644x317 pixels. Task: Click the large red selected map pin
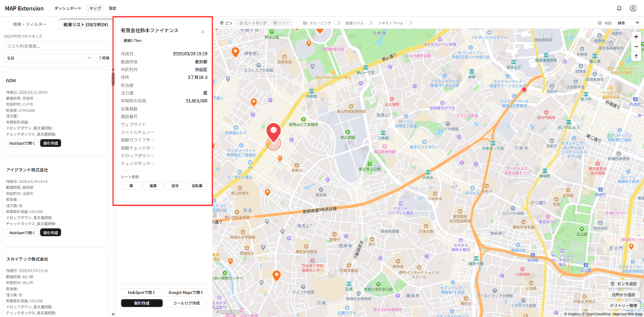coord(274,132)
